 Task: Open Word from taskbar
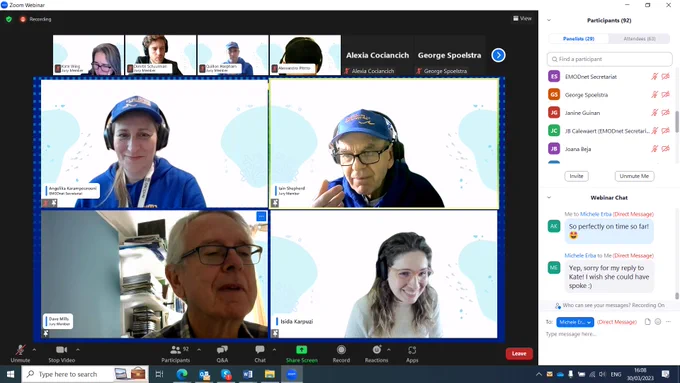pyautogui.click(x=248, y=374)
